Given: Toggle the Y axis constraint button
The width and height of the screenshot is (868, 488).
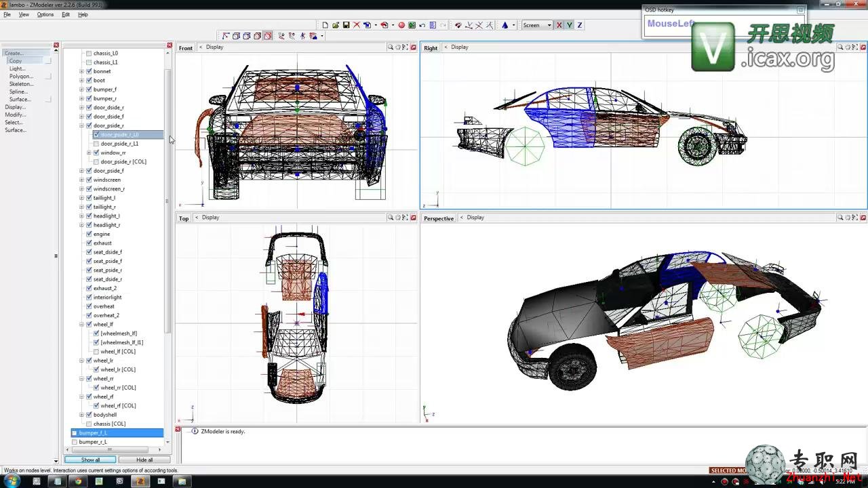Looking at the screenshot, I should pos(570,25).
